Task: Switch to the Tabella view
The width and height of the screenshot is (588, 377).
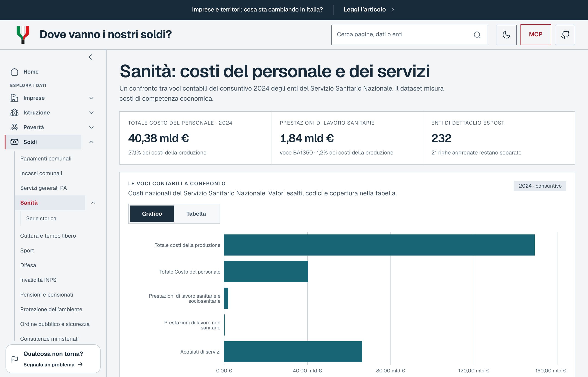Action: (196, 214)
